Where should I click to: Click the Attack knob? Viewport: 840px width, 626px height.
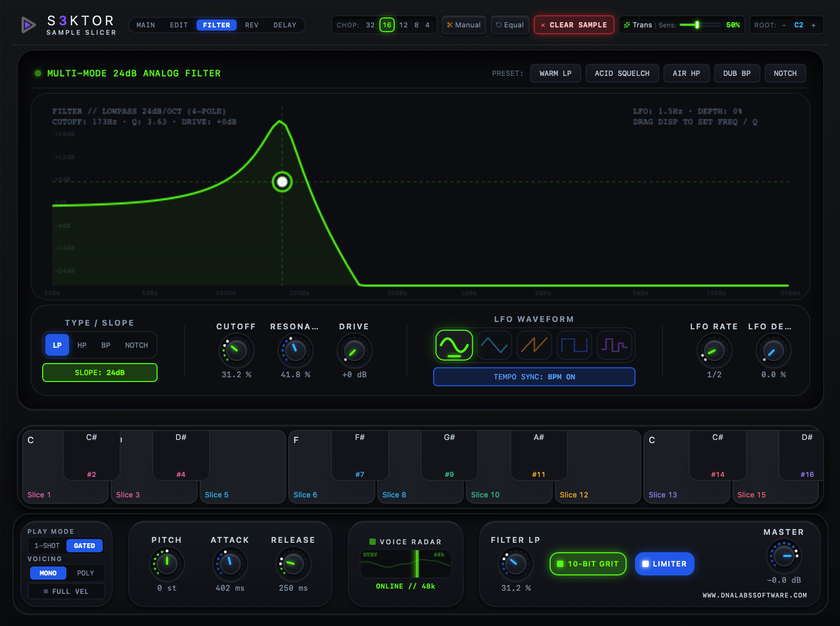click(x=230, y=564)
